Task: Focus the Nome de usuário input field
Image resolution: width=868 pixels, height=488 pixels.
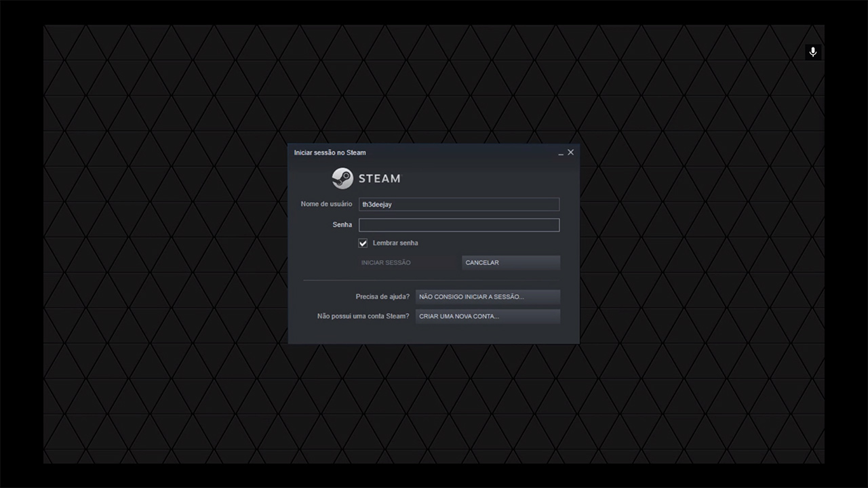Action: click(x=459, y=204)
